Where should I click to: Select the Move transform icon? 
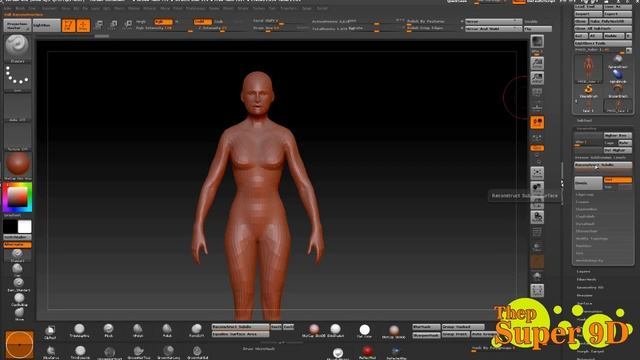pos(99,25)
